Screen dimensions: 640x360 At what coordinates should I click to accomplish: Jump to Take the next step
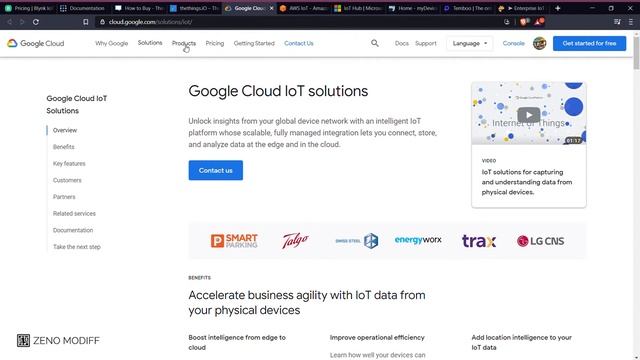point(77,247)
